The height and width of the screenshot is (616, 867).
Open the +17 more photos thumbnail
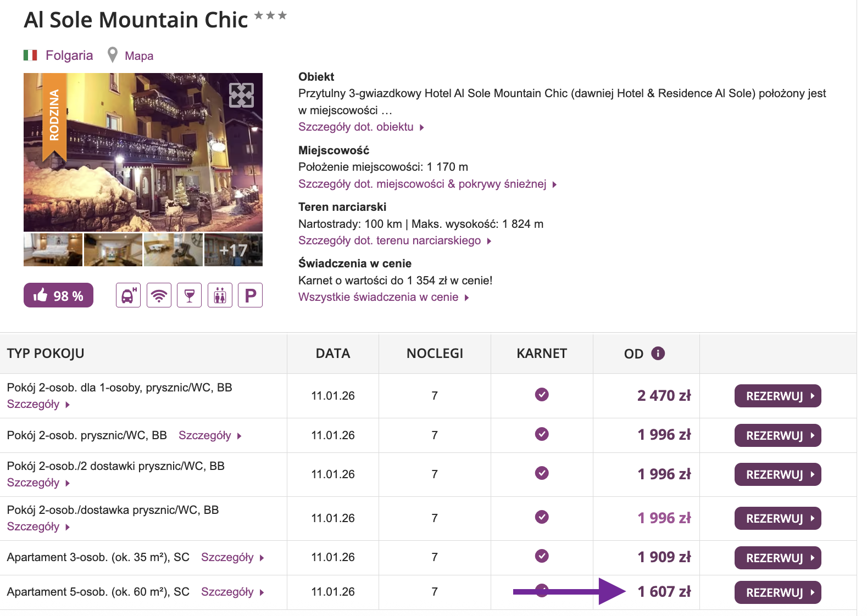tap(233, 250)
